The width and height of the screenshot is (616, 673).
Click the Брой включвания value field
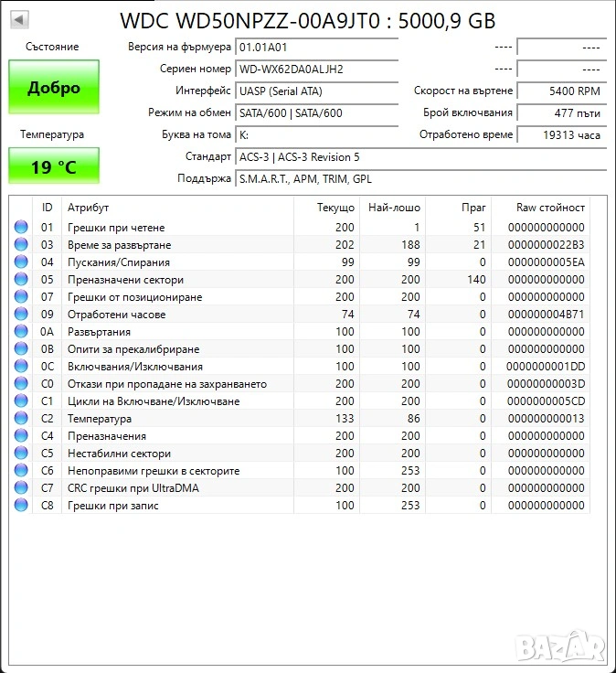pos(561,112)
